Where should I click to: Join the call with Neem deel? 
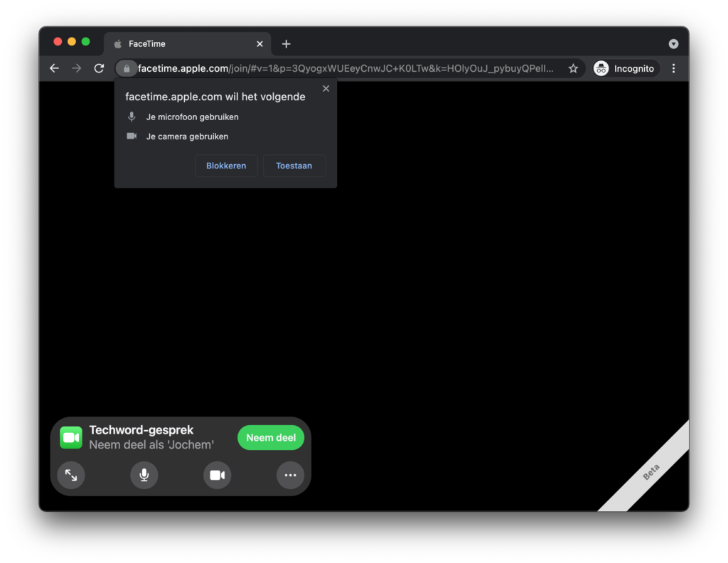(271, 437)
